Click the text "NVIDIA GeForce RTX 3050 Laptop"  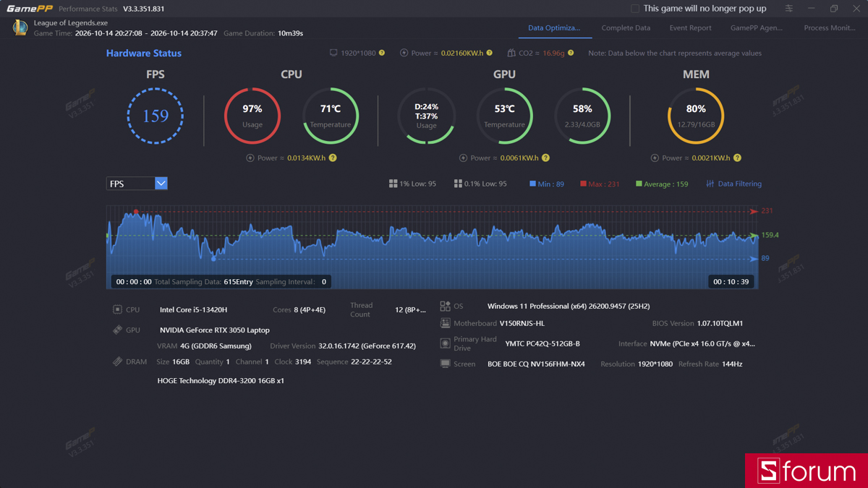pyautogui.click(x=215, y=330)
